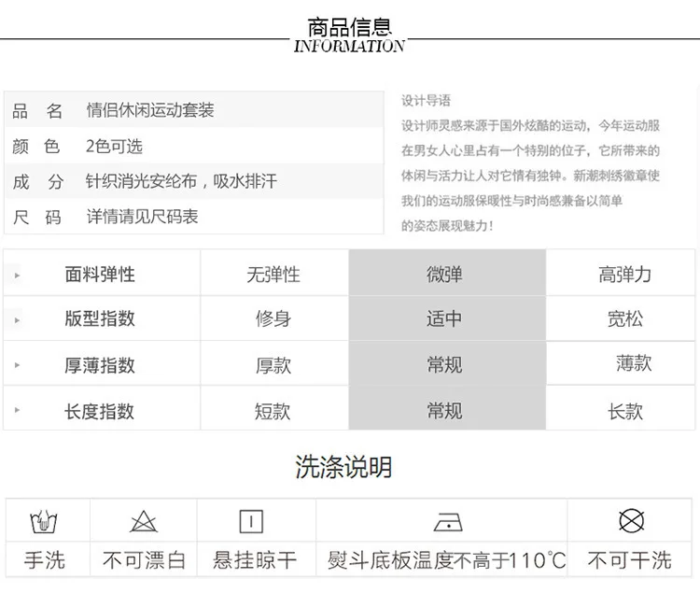The height and width of the screenshot is (593, 700).
Task: Click the 熨斗底板温度不高于110℃ label
Action: point(446,560)
